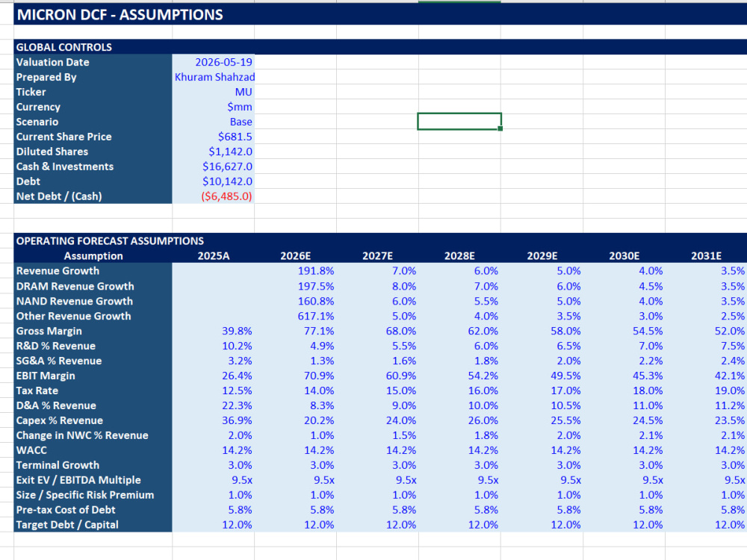Click the 2031E column header

click(706, 255)
